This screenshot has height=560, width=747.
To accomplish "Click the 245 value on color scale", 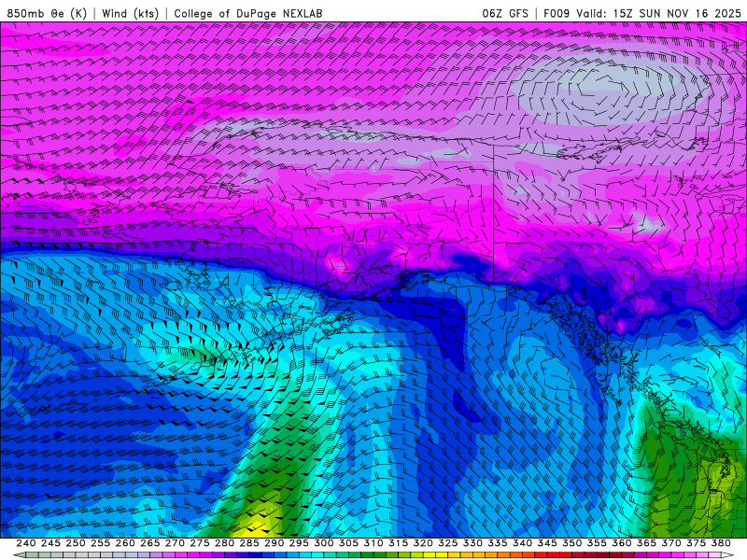I will [50, 543].
